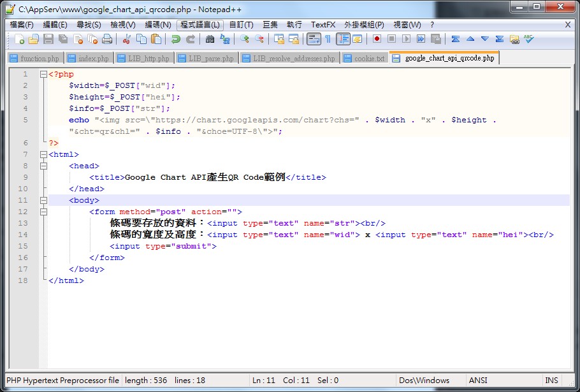Screen dimensions: 580x392
Task: Run spell check with the ABC icon
Action: click(529, 39)
